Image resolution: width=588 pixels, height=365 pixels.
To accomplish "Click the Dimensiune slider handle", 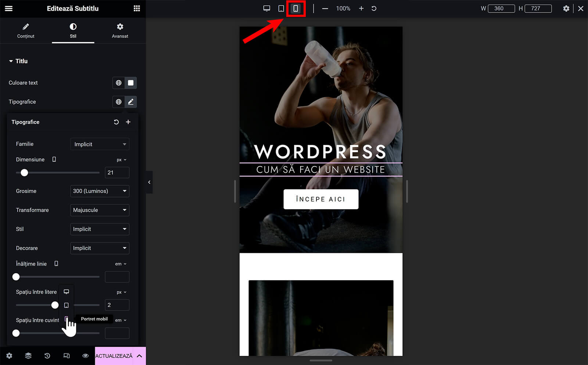I will 24,172.
